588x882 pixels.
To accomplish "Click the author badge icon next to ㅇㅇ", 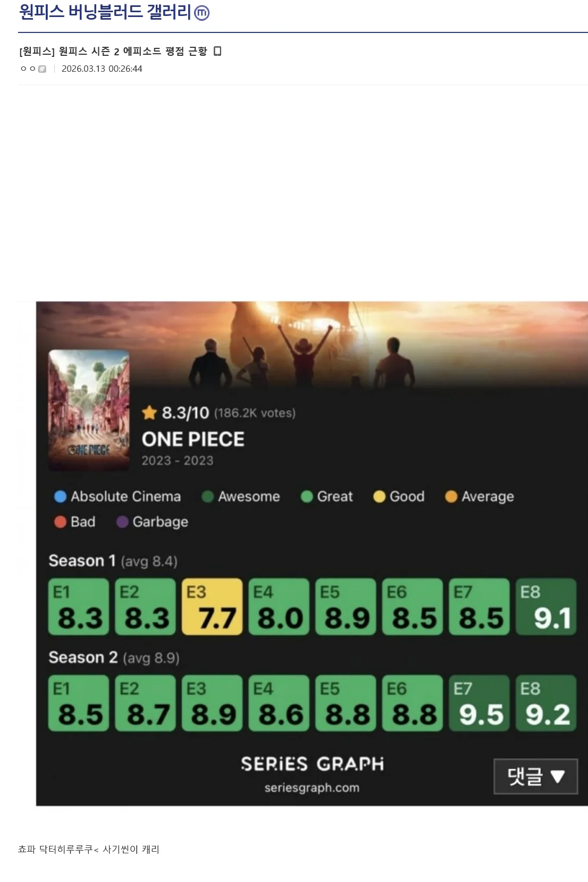I will 43,69.
